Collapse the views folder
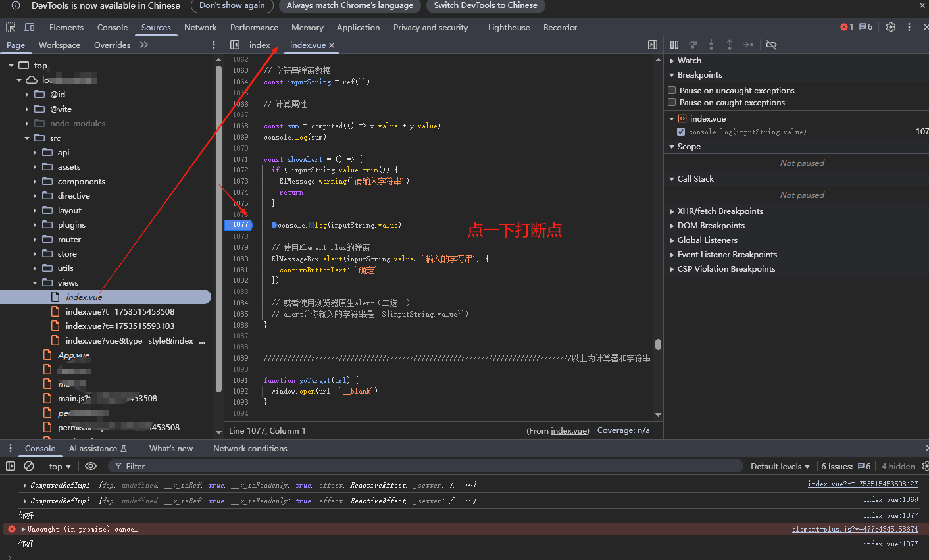Screen dimensions: 929x560 point(35,283)
